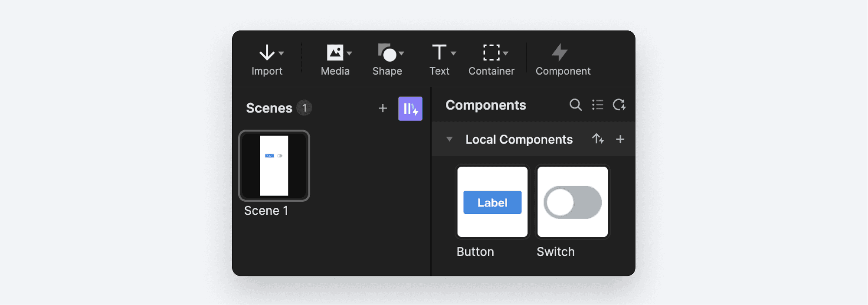Open the Container dropdown arrow
Screen dimensions: 868x305
tap(506, 53)
